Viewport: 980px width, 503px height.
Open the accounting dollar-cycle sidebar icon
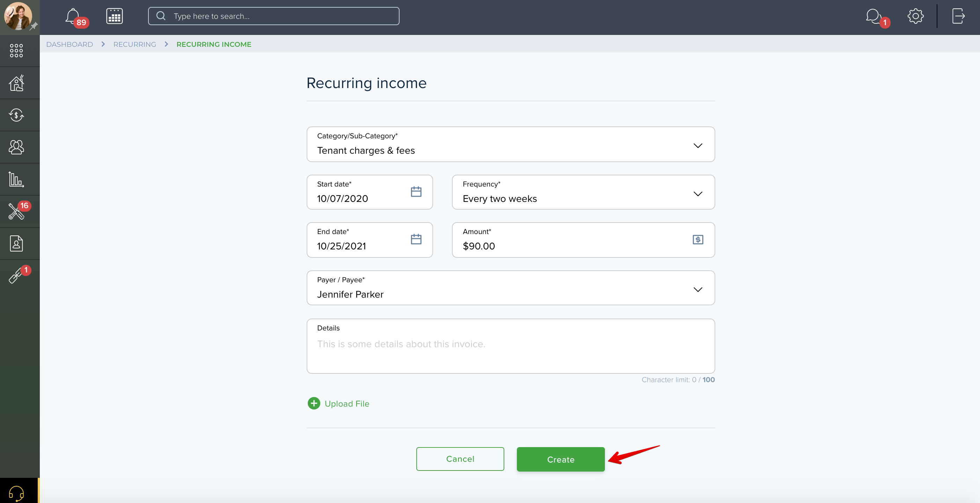(16, 115)
